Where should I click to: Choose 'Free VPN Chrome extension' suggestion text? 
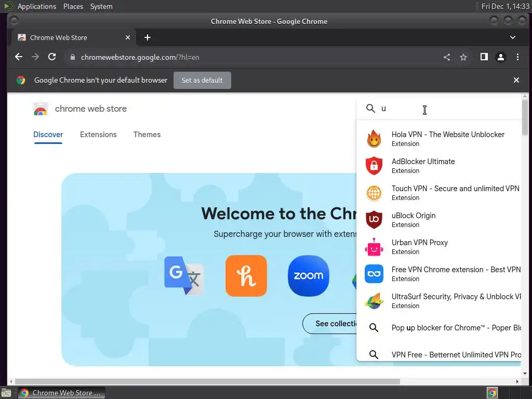pyautogui.click(x=456, y=270)
